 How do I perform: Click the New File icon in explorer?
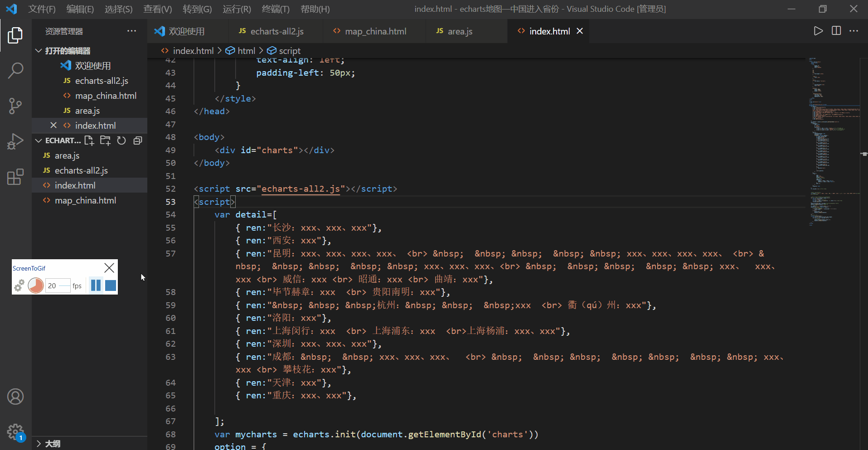pyautogui.click(x=89, y=140)
